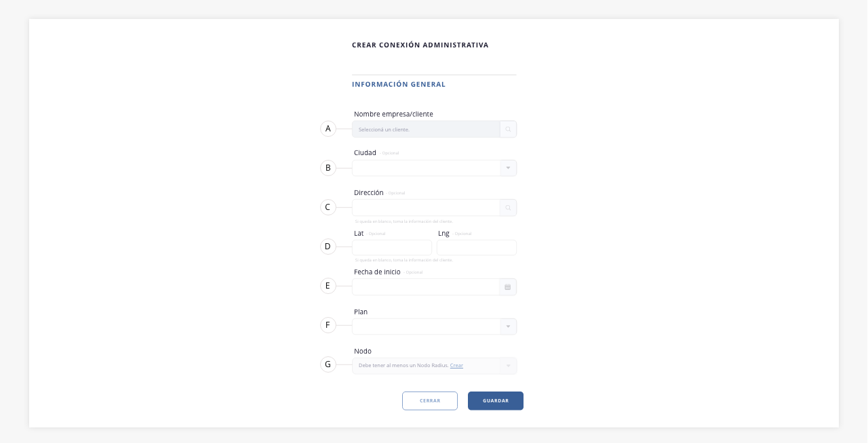This screenshot has width=868, height=443.
Task: Click the circled letter A marker
Action: [x=328, y=129]
